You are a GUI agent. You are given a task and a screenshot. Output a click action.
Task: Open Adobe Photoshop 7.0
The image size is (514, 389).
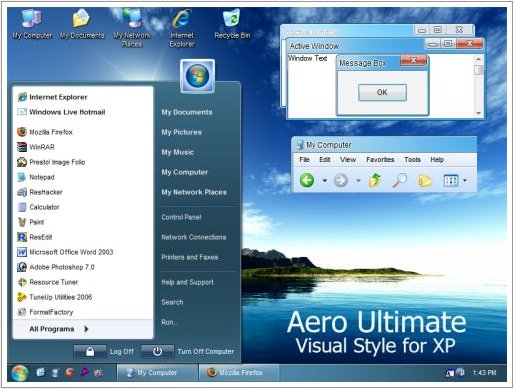(x=56, y=267)
